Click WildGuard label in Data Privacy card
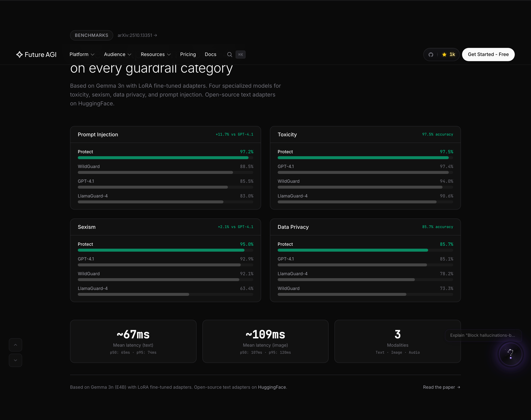This screenshot has height=420, width=531. point(288,288)
